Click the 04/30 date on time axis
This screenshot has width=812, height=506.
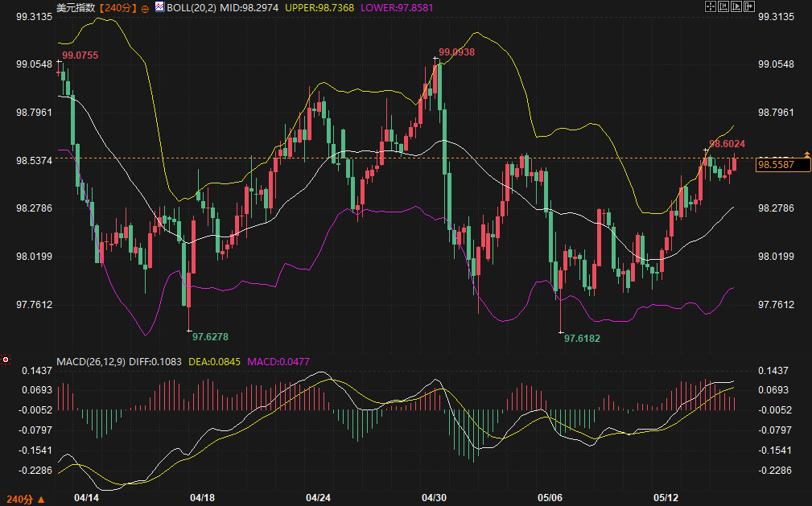(x=434, y=498)
